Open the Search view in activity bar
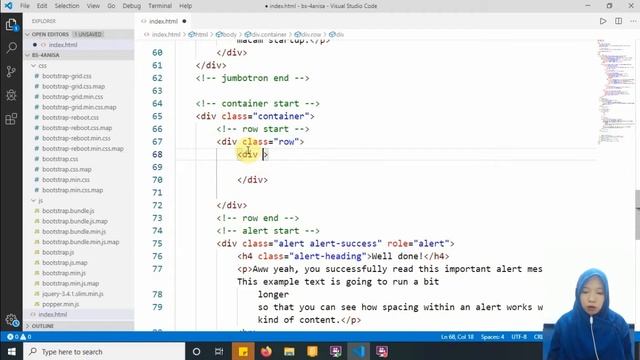Viewport: 640px width, 360px height. [11, 48]
